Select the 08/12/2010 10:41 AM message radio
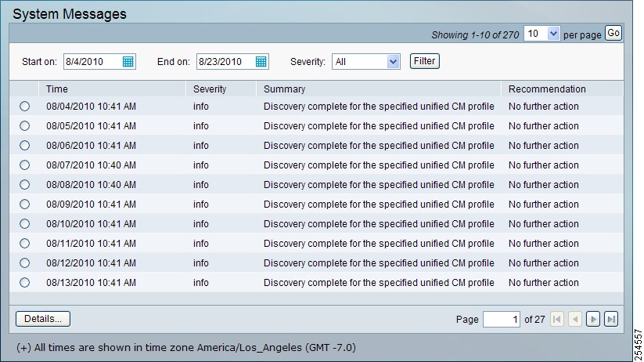 click(24, 262)
